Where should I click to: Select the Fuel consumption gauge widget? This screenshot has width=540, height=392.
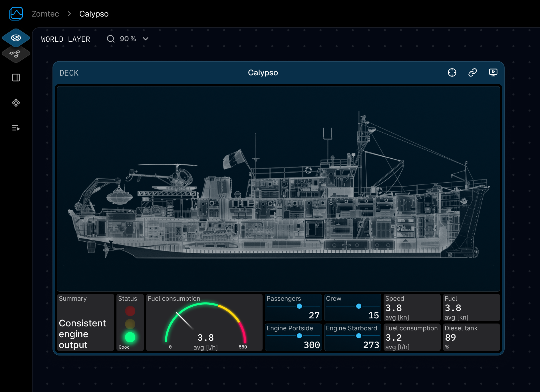tap(204, 322)
